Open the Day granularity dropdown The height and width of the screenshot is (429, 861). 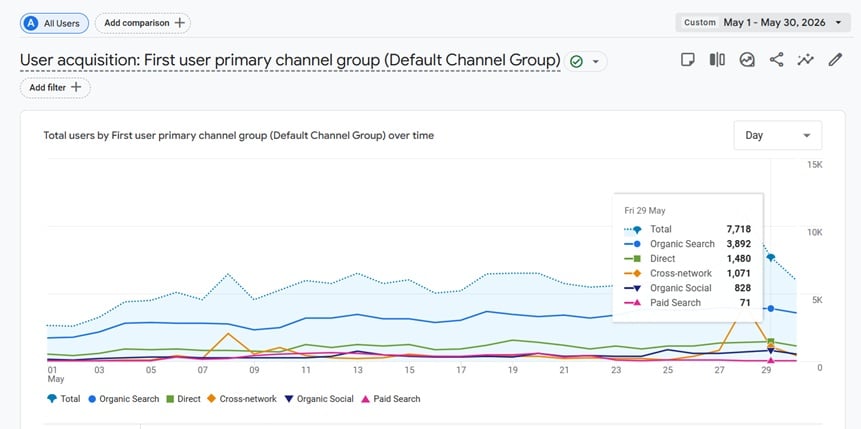click(778, 135)
